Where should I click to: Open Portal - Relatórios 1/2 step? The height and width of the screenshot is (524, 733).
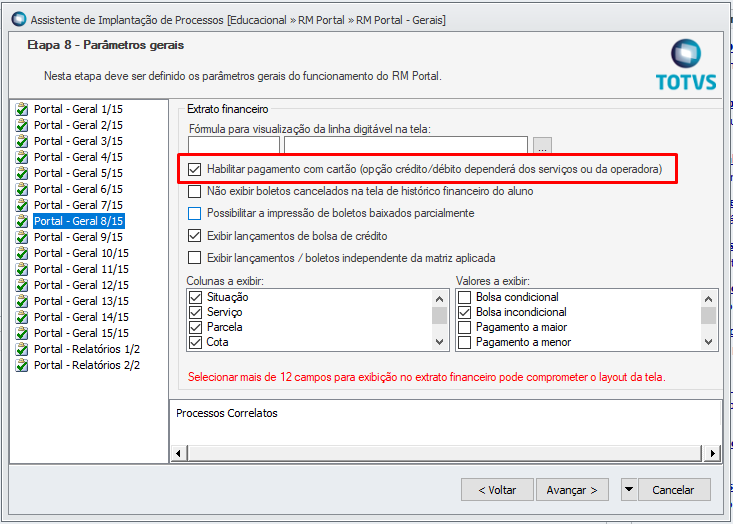click(x=87, y=349)
